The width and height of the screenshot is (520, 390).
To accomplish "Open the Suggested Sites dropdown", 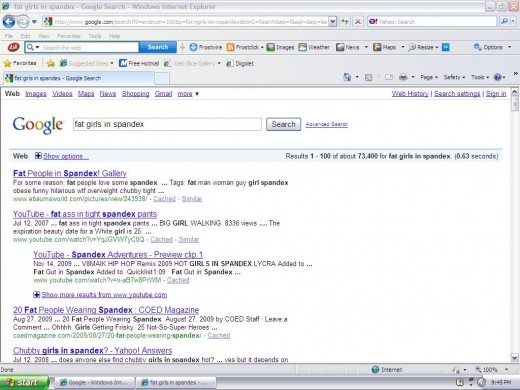I will coord(112,63).
